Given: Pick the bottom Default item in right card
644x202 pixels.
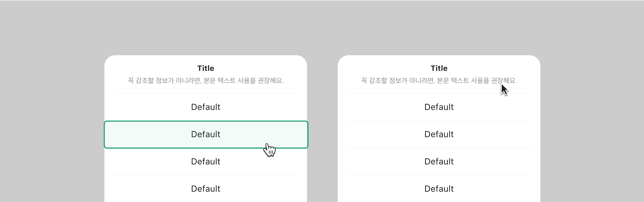Looking at the screenshot, I should coord(439,189).
